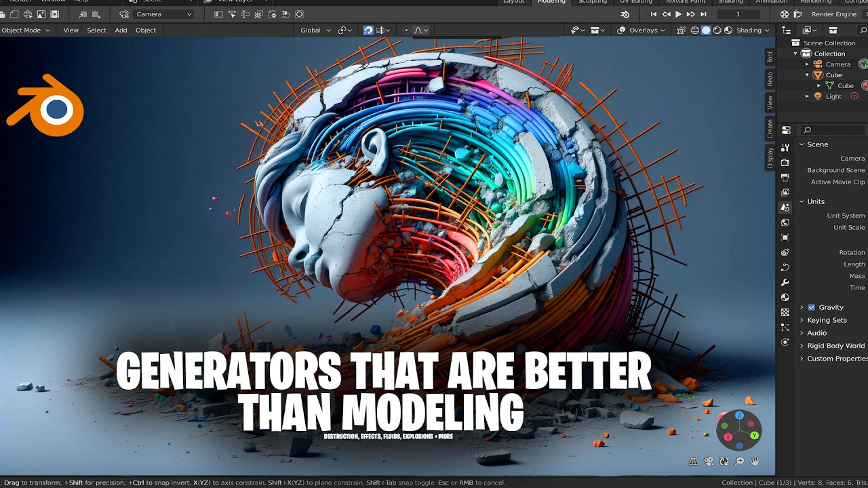Screen dimensions: 868x488
Task: Toggle X-ray mode icon
Action: tap(682, 30)
